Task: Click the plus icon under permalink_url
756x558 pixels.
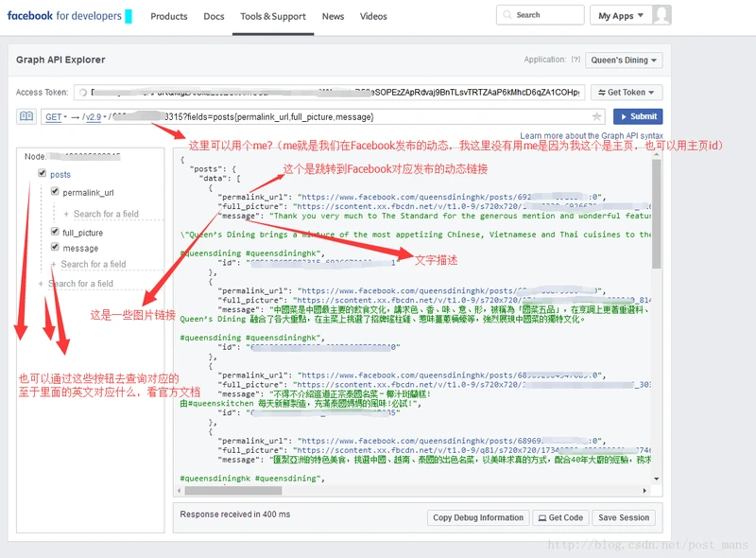Action: tap(66, 214)
